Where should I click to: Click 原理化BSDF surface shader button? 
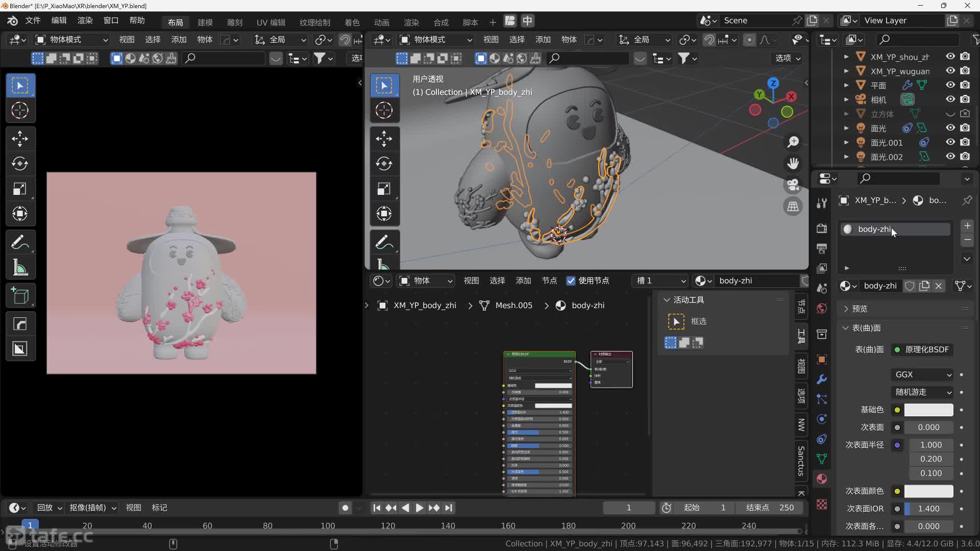(922, 349)
